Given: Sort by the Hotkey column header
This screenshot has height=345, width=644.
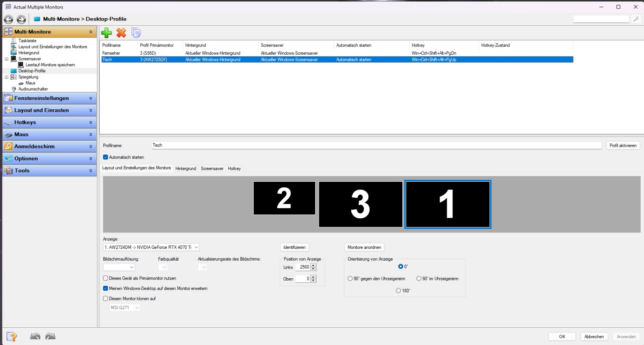Looking at the screenshot, I should click(x=444, y=45).
